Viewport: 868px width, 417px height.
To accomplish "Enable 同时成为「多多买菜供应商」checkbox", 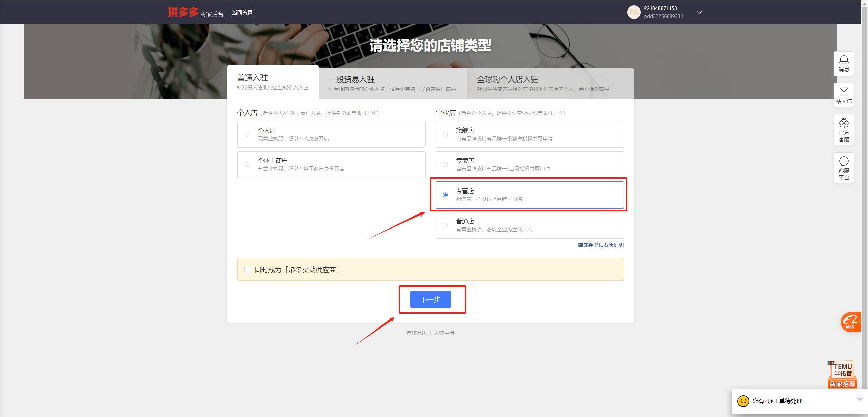I will click(248, 269).
